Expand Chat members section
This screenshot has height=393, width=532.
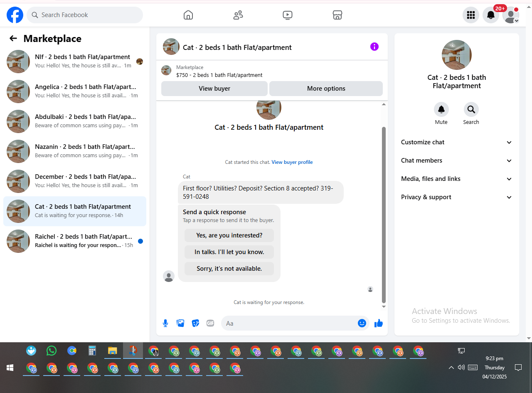(x=457, y=161)
